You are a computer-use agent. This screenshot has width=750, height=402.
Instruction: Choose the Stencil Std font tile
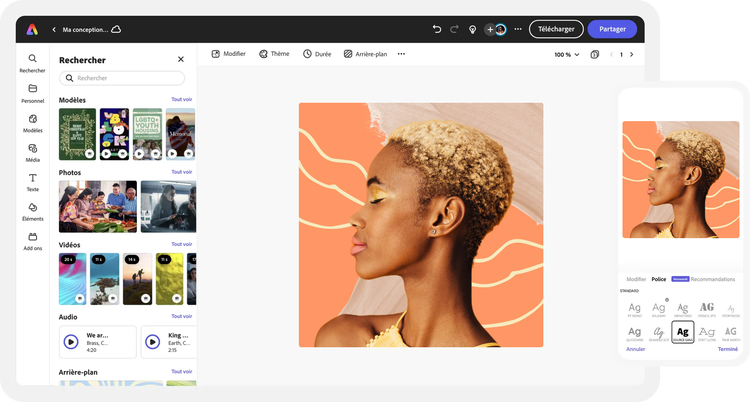point(707,309)
